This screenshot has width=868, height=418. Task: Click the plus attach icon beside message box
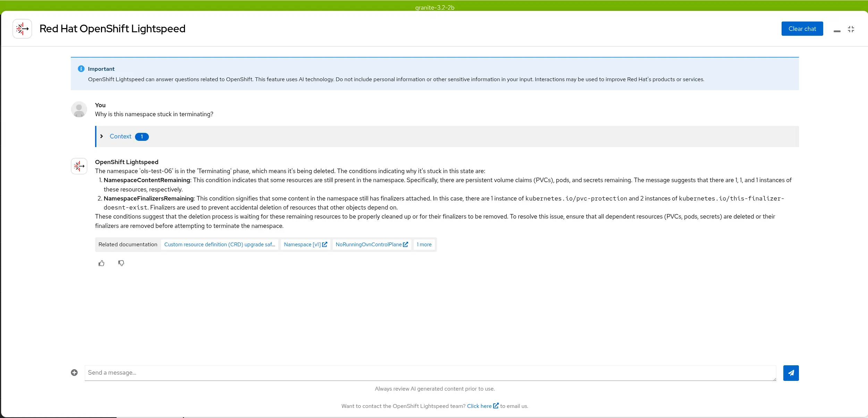74,373
